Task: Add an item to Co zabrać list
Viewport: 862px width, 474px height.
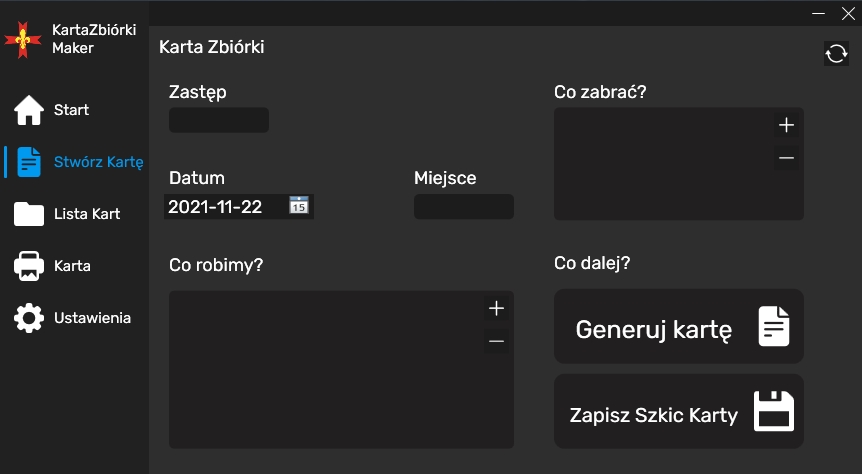Action: 786,125
